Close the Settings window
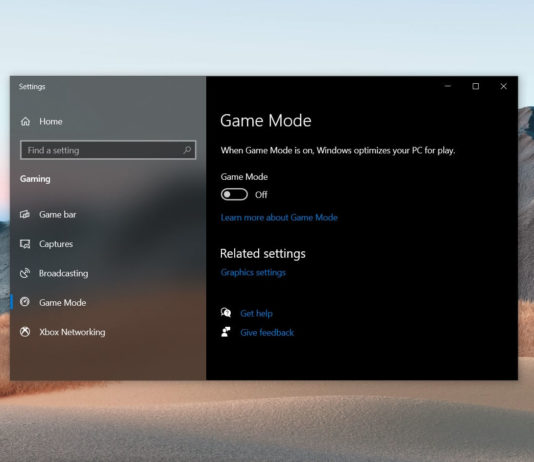The width and height of the screenshot is (534, 462). (504, 86)
